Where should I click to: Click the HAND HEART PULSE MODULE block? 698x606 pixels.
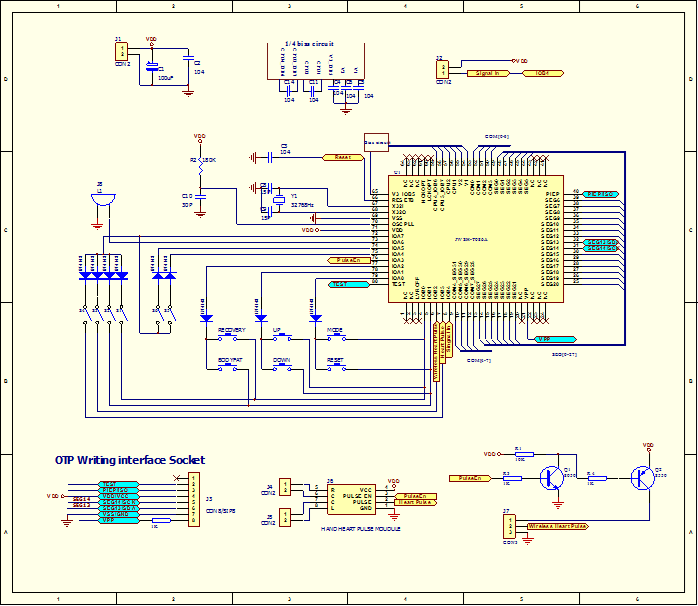357,498
